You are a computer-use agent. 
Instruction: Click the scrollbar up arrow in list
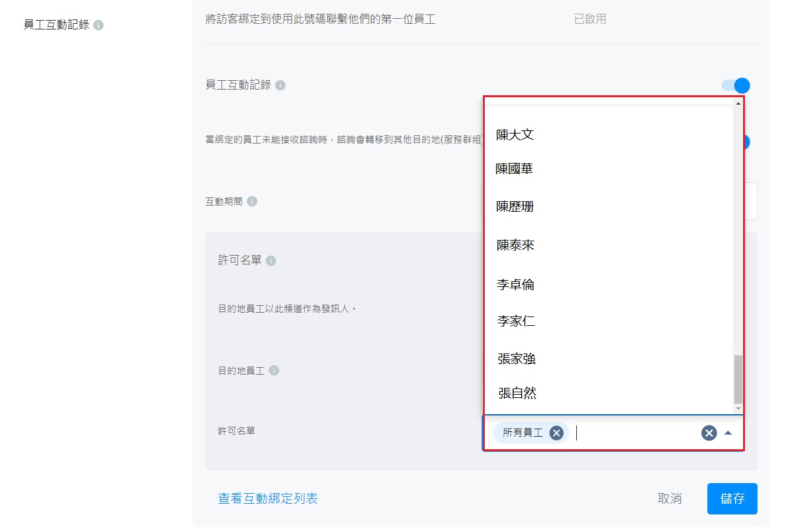[x=738, y=103]
